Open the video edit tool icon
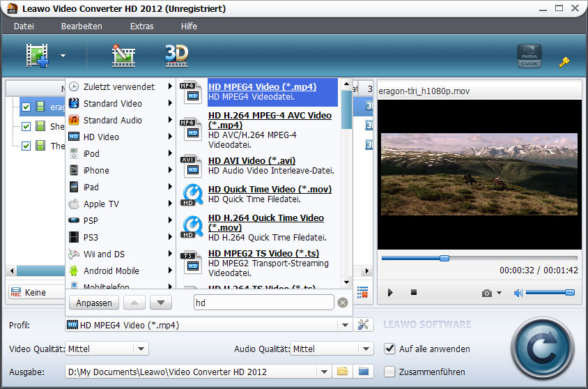The image size is (588, 389). tap(123, 56)
